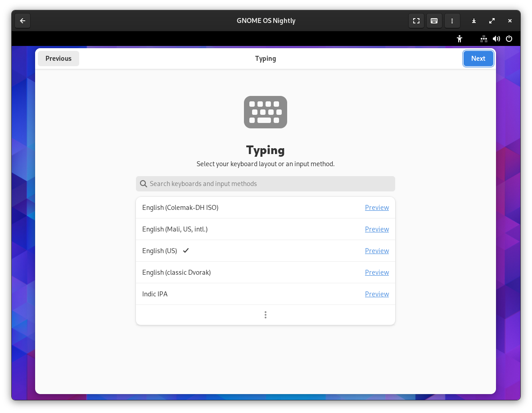Select the English (Colemak-DH ISO) layout
532x413 pixels.
coord(180,208)
